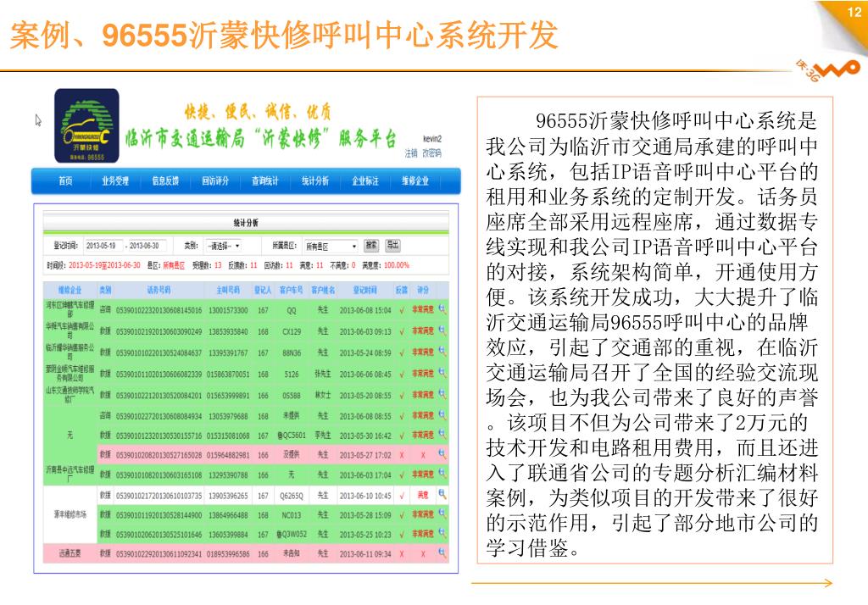
Task: Open details magnifier for record 2013-05-24 08:59
Action: 442,352
